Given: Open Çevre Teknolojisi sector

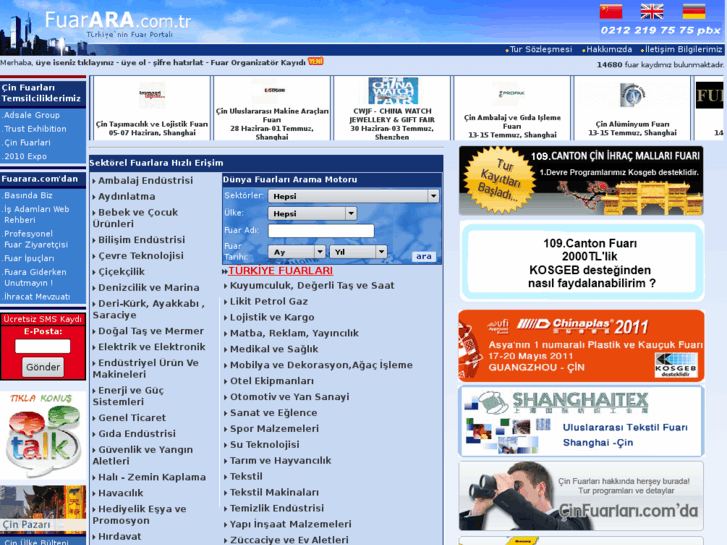Looking at the screenshot, I should point(141,256).
